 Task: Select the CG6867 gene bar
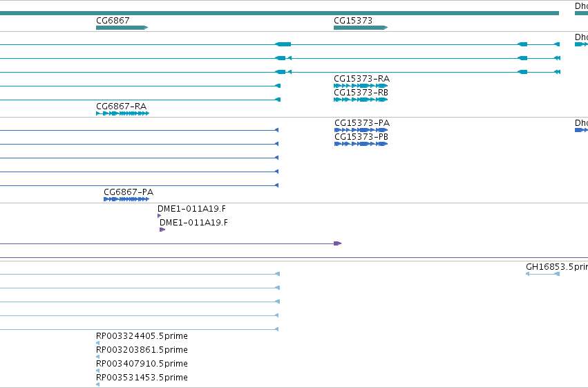pyautogui.click(x=122, y=28)
